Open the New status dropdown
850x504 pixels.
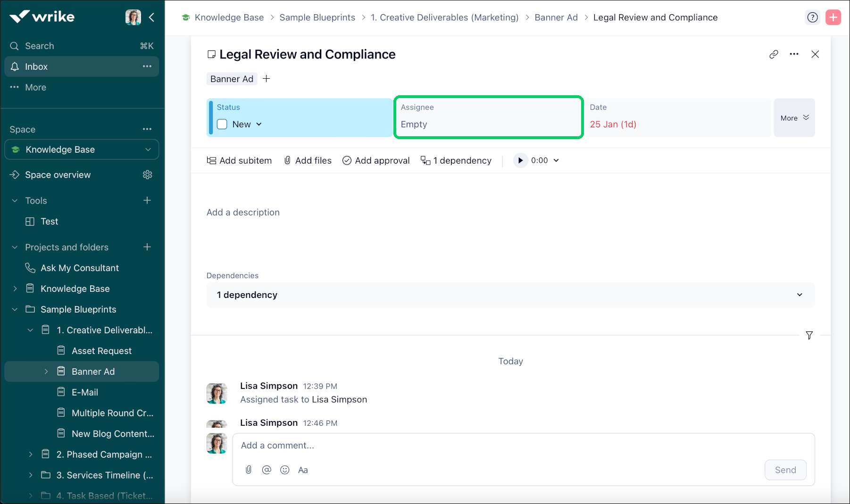click(247, 124)
